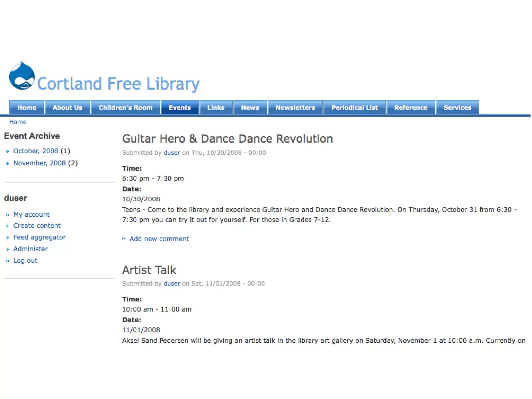Open the Cortland Free Library site title
The width and height of the screenshot is (532, 399).
pos(118,84)
